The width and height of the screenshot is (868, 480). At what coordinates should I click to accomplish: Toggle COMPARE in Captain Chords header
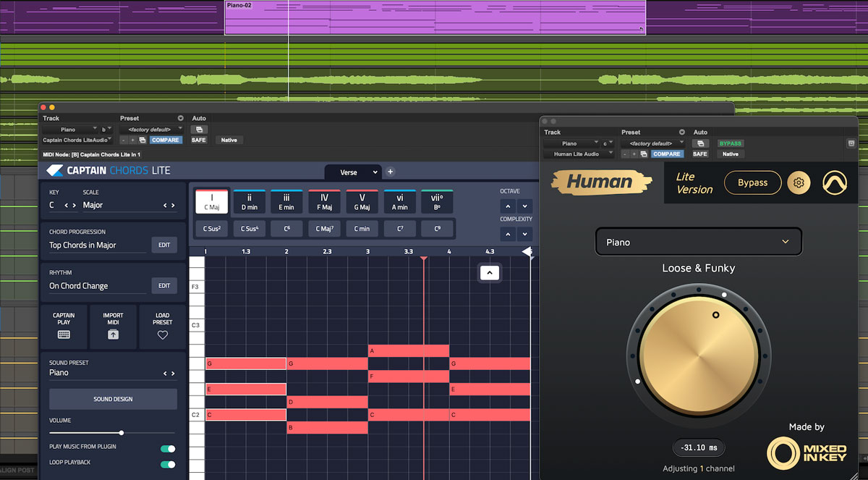pos(165,140)
